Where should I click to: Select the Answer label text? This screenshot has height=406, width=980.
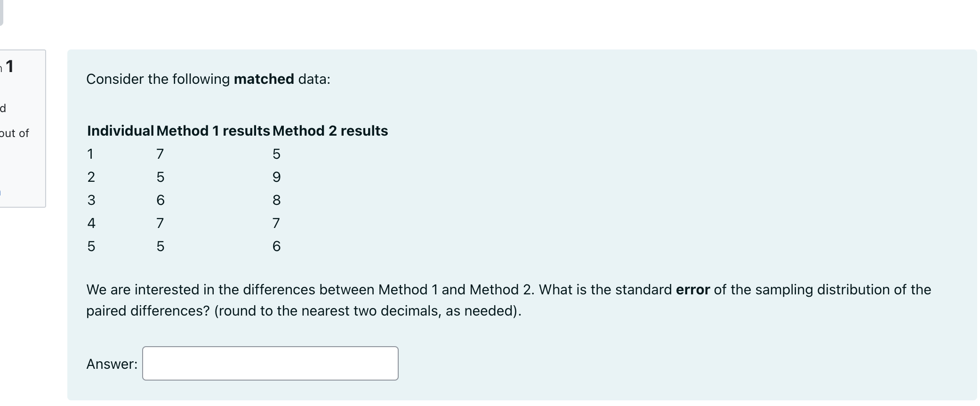coord(111,363)
